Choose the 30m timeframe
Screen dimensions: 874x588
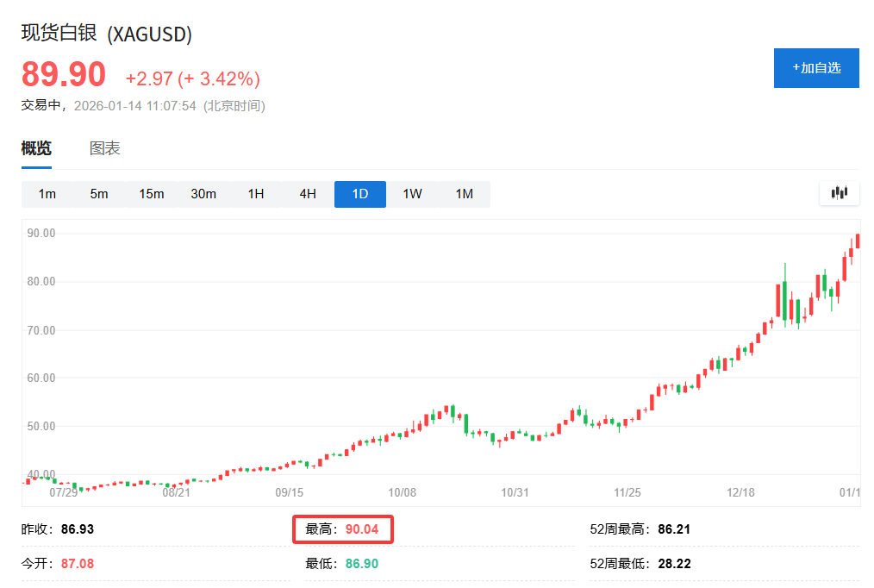pos(203,193)
